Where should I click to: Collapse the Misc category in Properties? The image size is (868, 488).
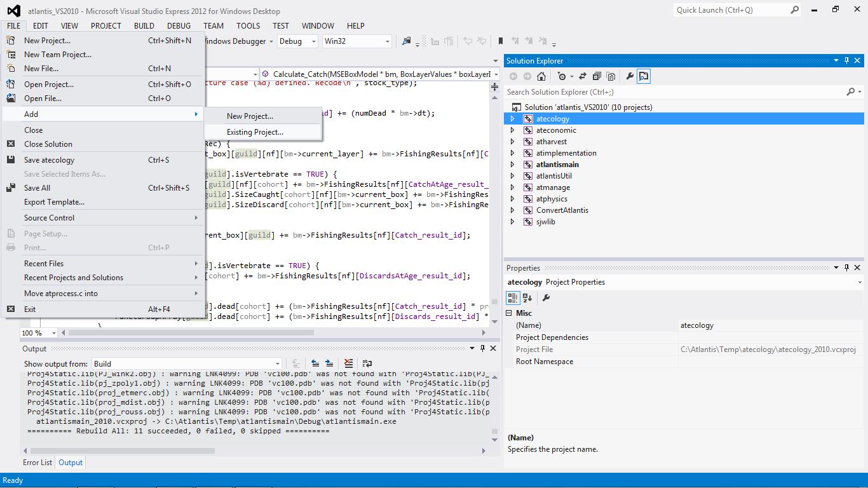[510, 313]
